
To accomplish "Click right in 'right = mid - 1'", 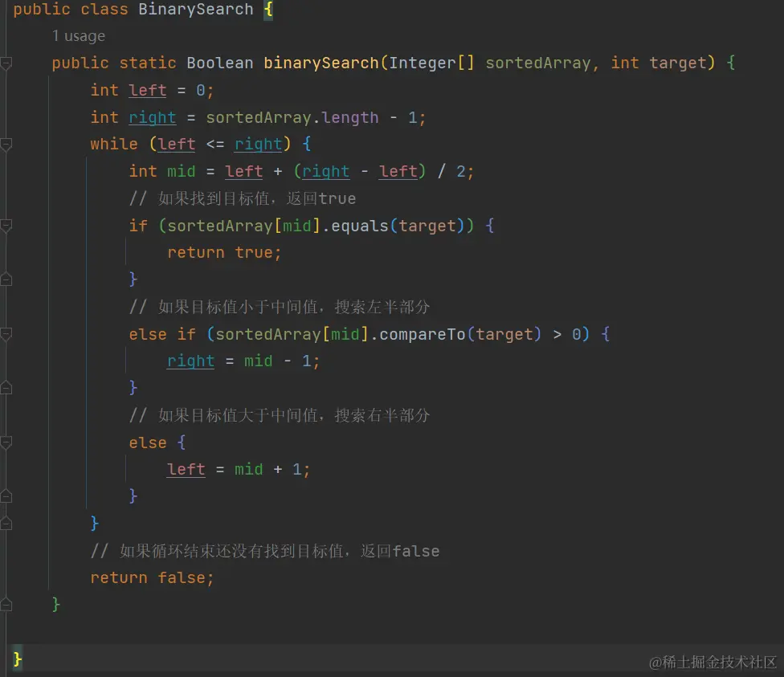I will (190, 361).
